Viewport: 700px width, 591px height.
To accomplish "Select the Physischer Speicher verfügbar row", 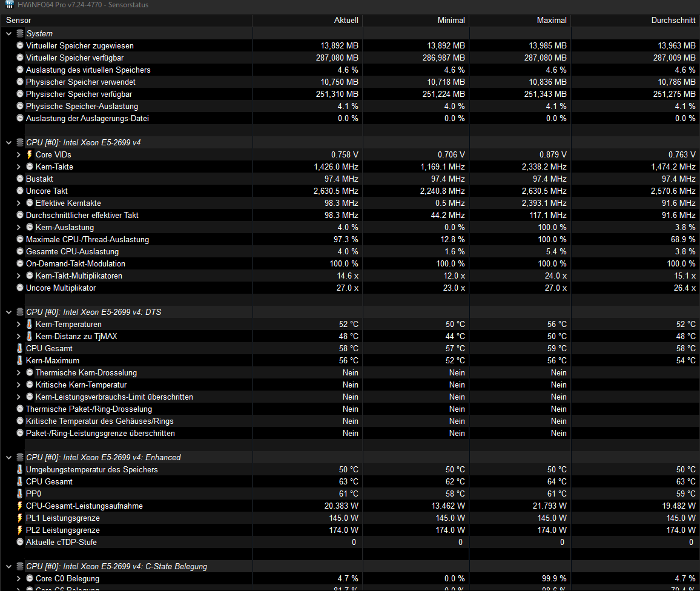I will (350, 94).
